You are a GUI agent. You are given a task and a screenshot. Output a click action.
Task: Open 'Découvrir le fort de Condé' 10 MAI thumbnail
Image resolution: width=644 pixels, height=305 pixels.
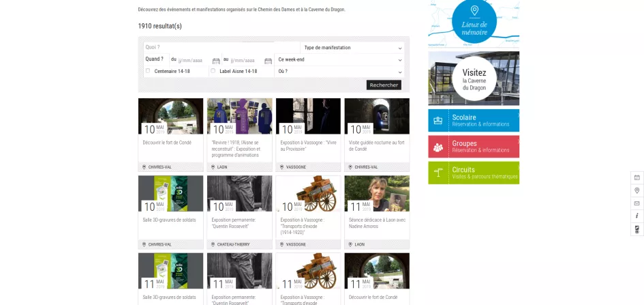(x=171, y=116)
